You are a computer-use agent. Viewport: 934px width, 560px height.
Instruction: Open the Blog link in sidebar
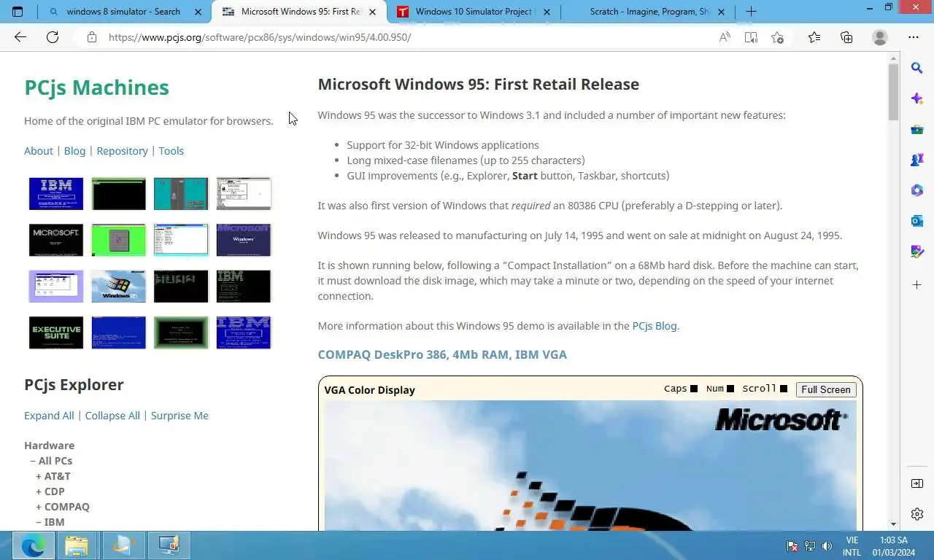point(74,151)
